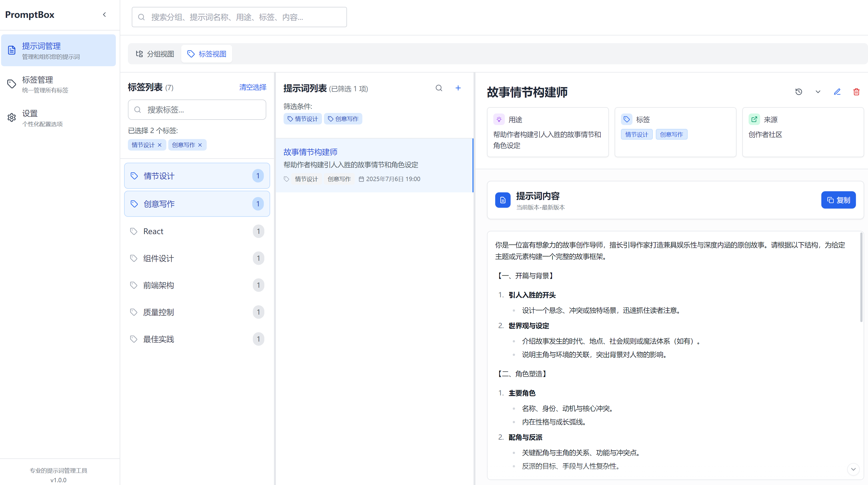Click the scroll-down chevron in prompt content
This screenshot has height=485, width=868.
tap(853, 469)
